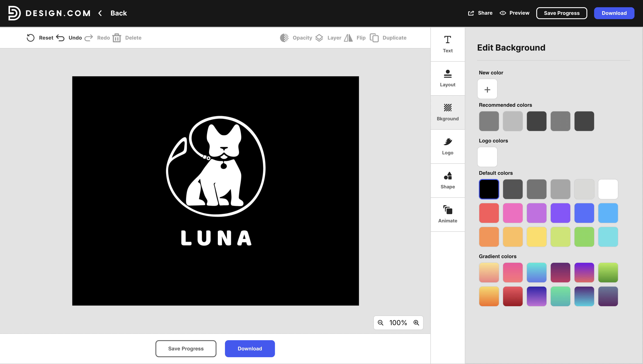Apply the dark red gradient swatch

coord(513,296)
